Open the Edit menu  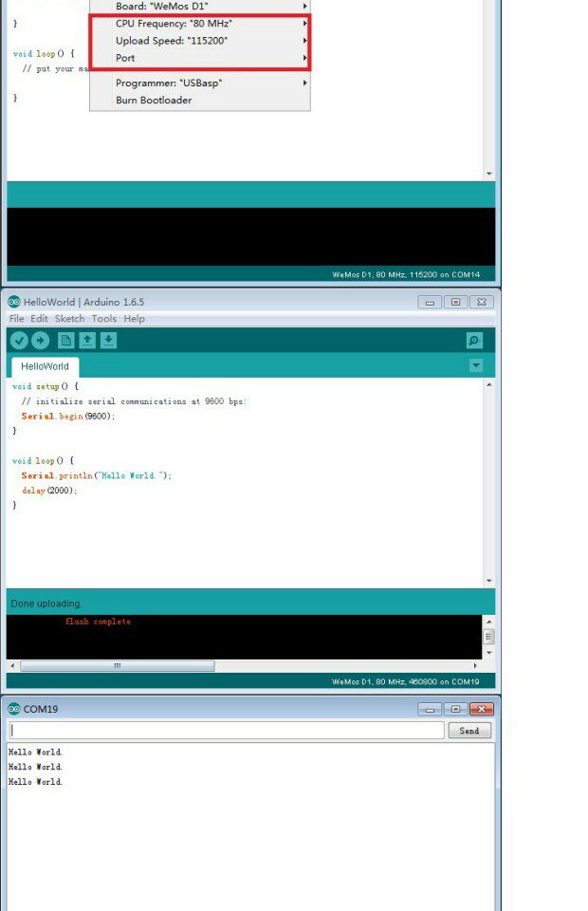(40, 319)
